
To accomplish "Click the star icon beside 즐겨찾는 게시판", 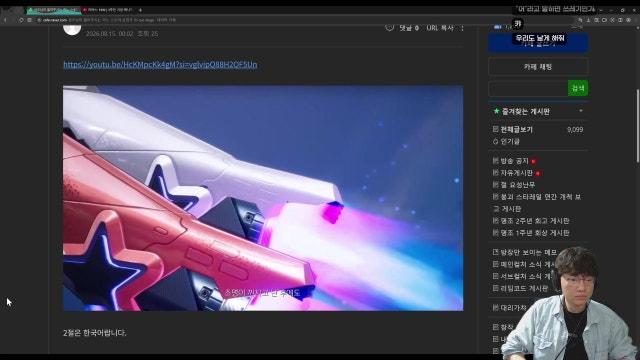I will (496, 111).
